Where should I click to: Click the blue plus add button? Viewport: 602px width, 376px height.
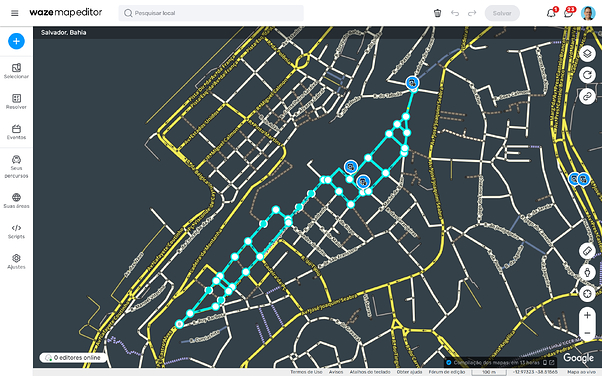coord(16,41)
